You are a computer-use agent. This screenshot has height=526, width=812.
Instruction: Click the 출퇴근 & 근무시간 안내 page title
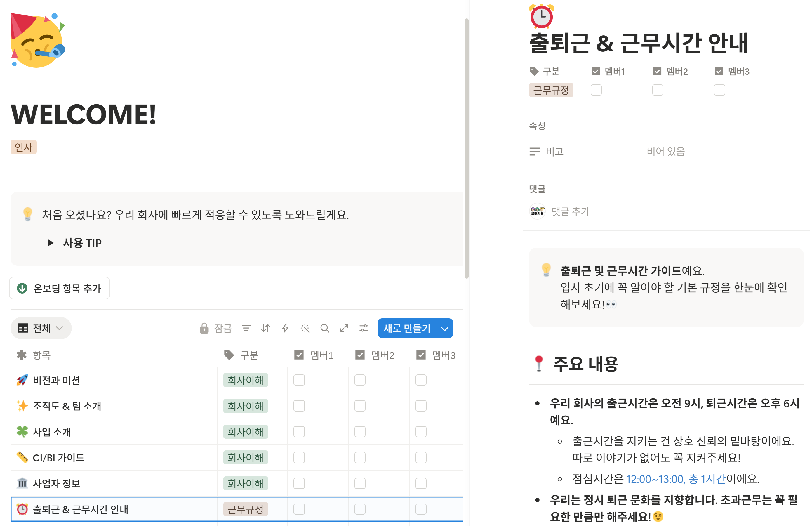(x=638, y=43)
